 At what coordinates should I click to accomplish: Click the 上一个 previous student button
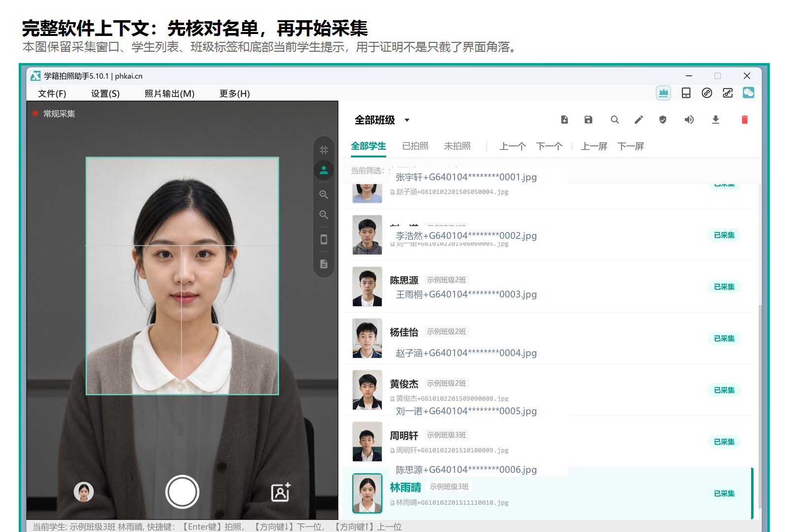point(513,146)
